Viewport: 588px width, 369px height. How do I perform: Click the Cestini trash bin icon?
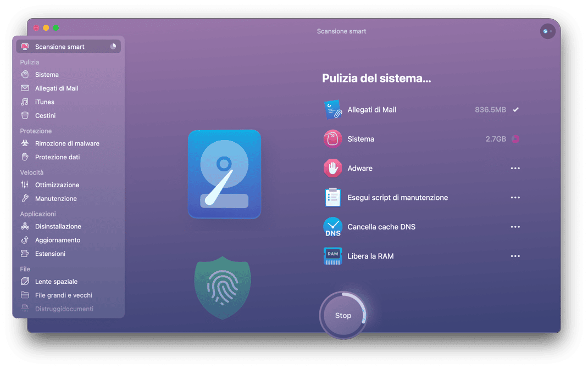point(25,115)
